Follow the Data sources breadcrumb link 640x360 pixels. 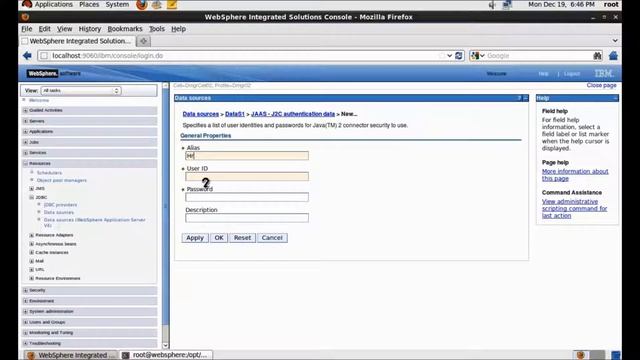tap(201, 114)
